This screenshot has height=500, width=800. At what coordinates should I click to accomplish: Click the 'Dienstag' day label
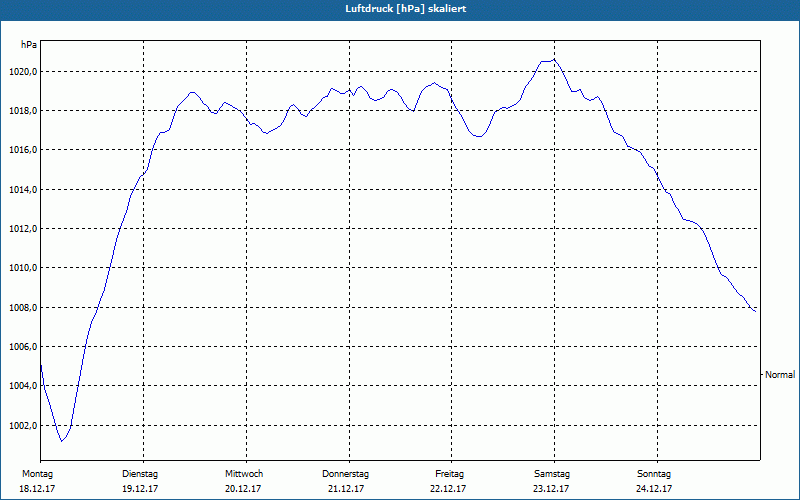click(140, 474)
